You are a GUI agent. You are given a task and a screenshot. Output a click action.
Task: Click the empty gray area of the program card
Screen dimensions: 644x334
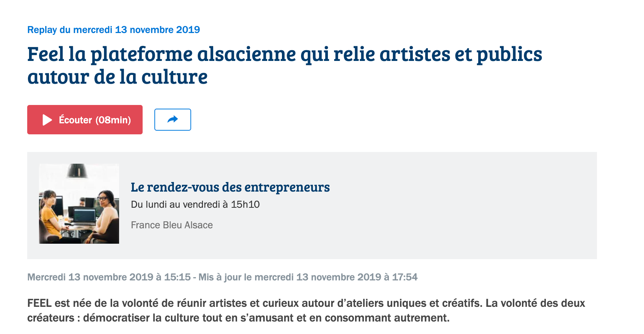(x=459, y=206)
